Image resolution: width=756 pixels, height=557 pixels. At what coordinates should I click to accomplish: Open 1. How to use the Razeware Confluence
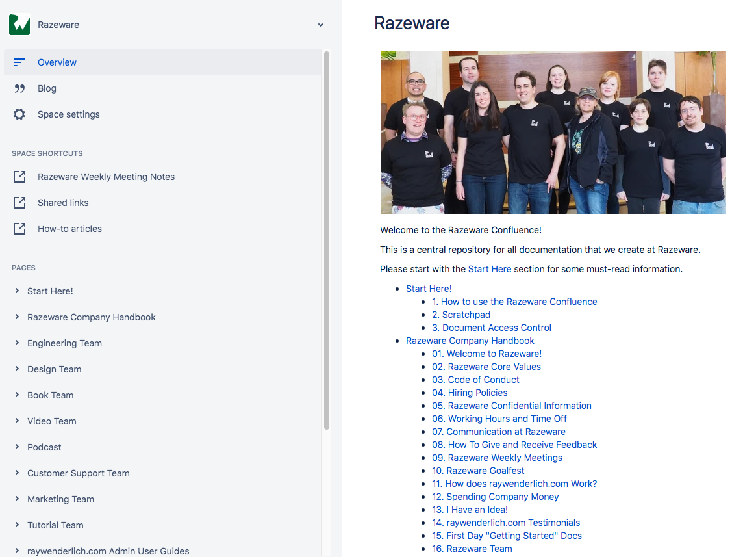pos(514,301)
